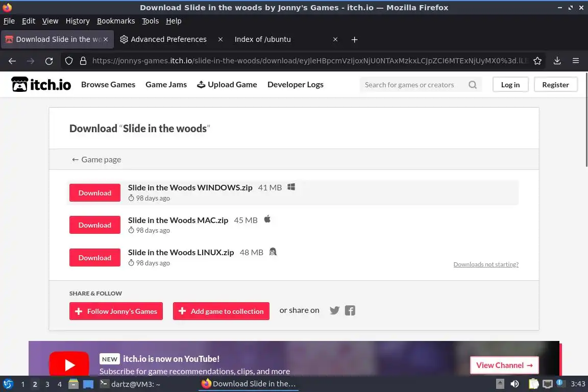Image resolution: width=588 pixels, height=392 pixels.
Task: Open the Firefox downloads panel
Action: (557, 61)
